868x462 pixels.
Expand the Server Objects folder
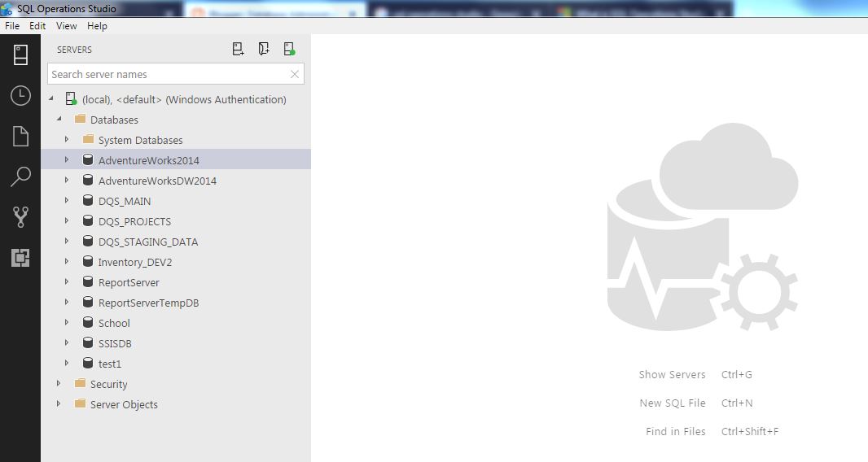(x=59, y=404)
